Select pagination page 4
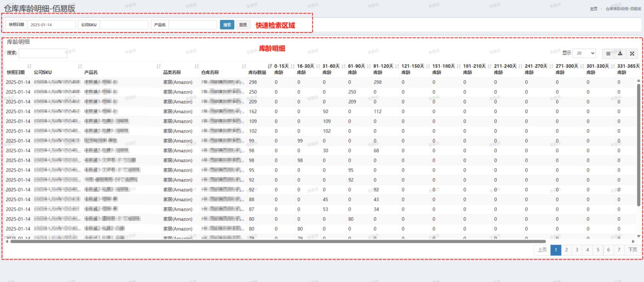Viewport: 644px width, 282px height. (x=587, y=250)
